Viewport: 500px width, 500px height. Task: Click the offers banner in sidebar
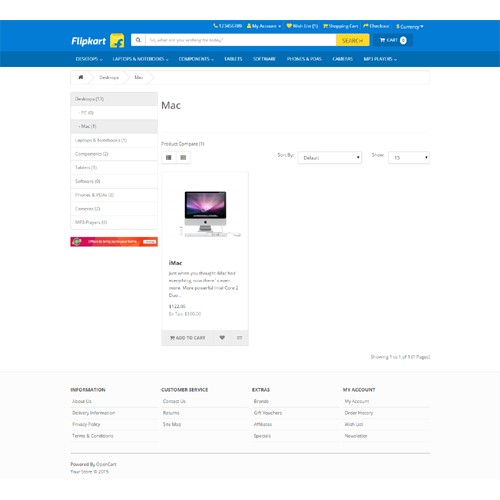click(x=114, y=242)
